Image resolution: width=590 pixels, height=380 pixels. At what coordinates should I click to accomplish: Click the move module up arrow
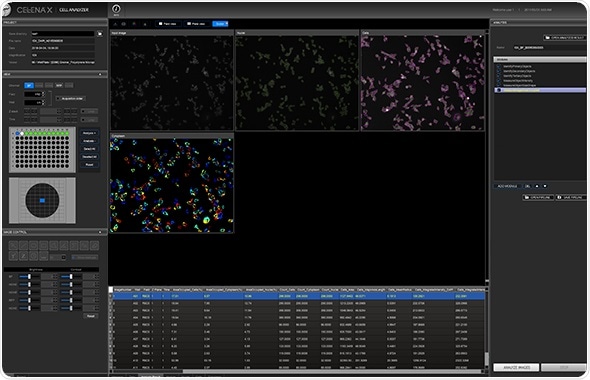pos(537,186)
